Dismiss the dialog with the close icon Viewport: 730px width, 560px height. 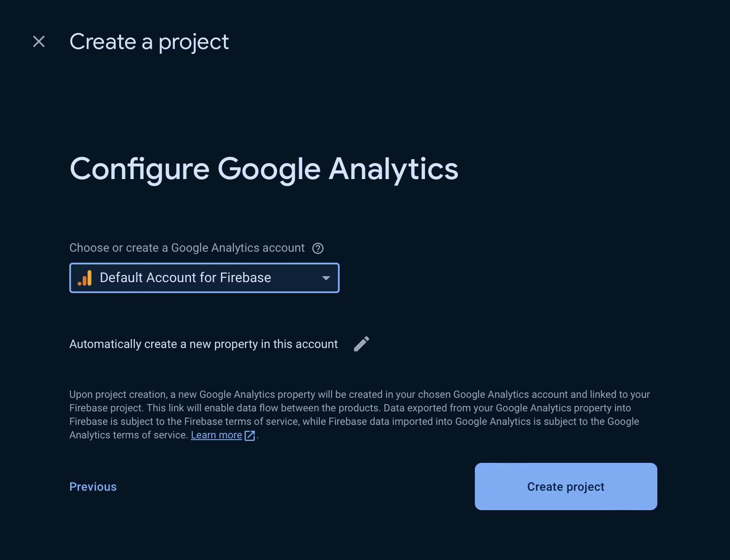(x=38, y=41)
